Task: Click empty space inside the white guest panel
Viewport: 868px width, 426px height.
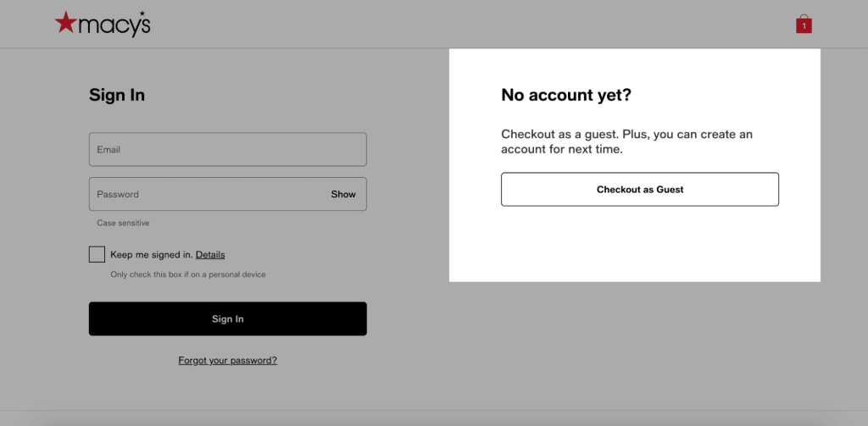Action: 636,246
